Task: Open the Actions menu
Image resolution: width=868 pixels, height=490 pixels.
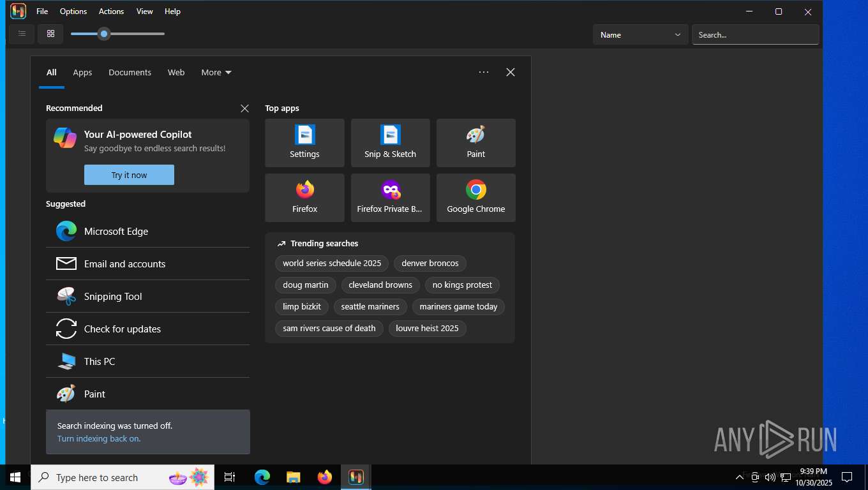Action: point(111,11)
